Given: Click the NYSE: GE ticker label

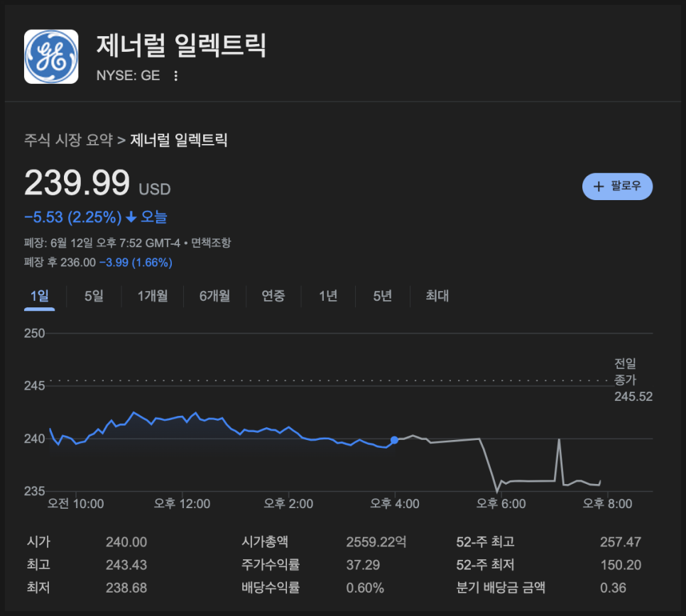Looking at the screenshot, I should click(x=129, y=76).
